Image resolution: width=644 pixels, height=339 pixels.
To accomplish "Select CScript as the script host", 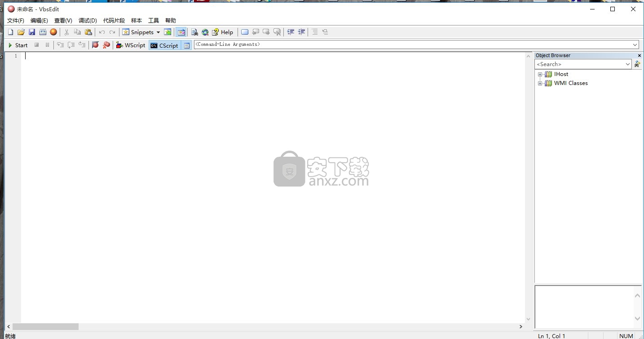I will [164, 45].
